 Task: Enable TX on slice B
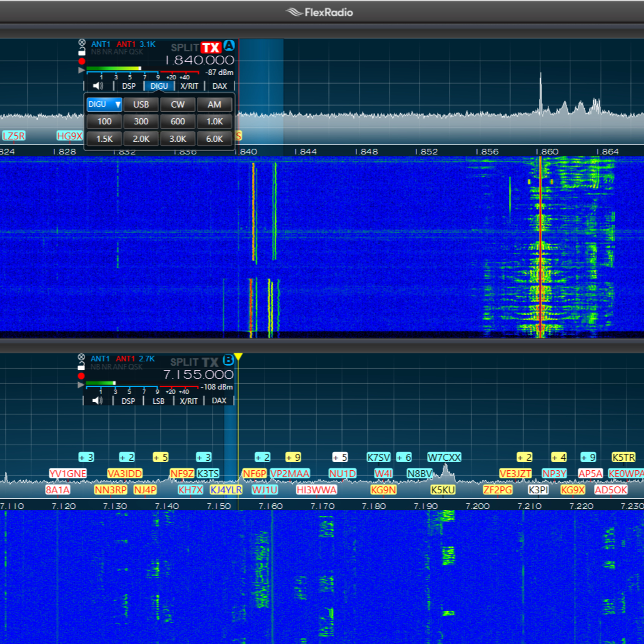click(x=210, y=362)
